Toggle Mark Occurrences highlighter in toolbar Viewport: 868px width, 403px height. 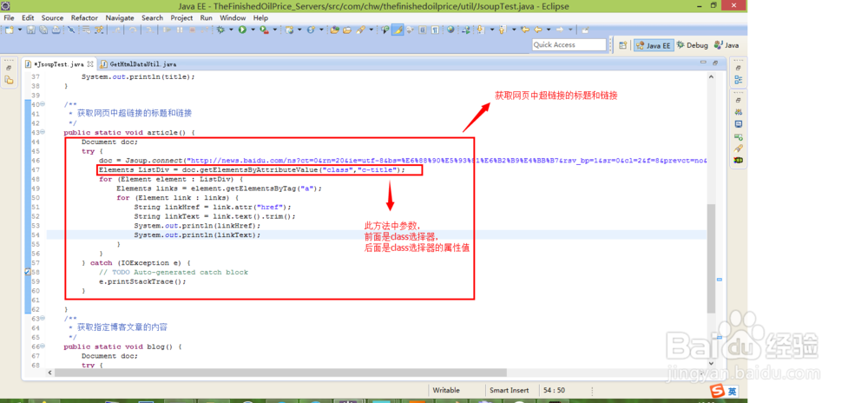point(398,30)
